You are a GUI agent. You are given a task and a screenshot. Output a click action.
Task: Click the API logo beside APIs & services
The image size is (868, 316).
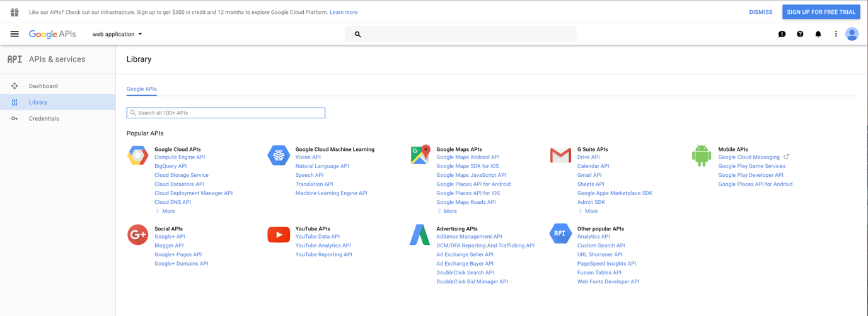(x=14, y=59)
